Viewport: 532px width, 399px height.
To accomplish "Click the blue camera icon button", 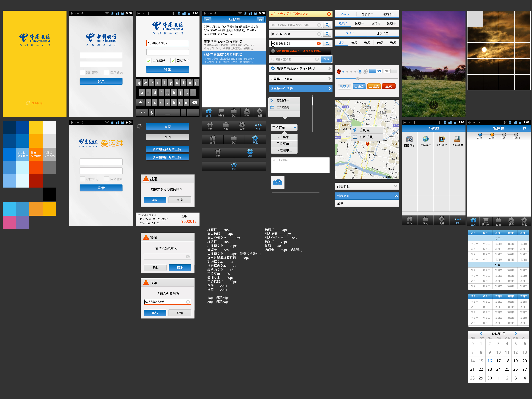I will coord(278,183).
